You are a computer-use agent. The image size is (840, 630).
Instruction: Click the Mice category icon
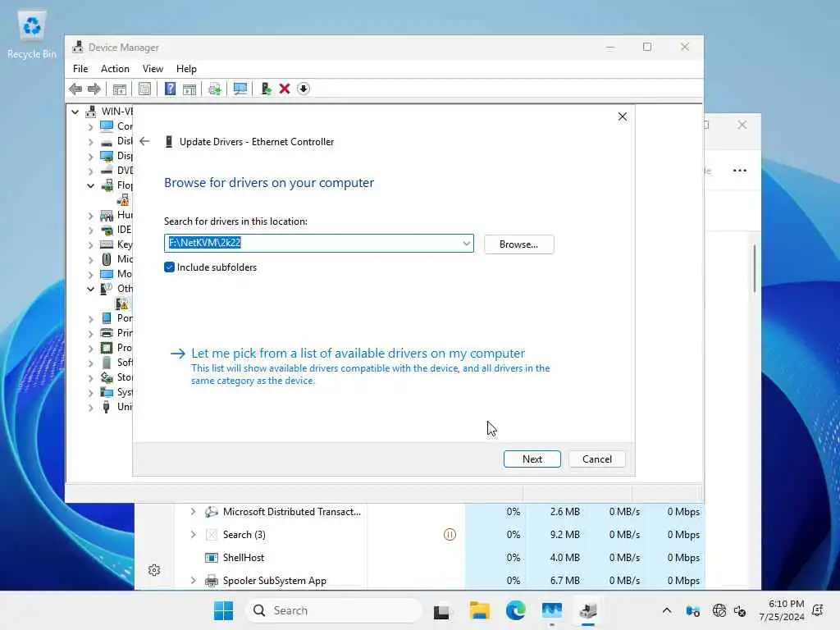[x=107, y=259]
